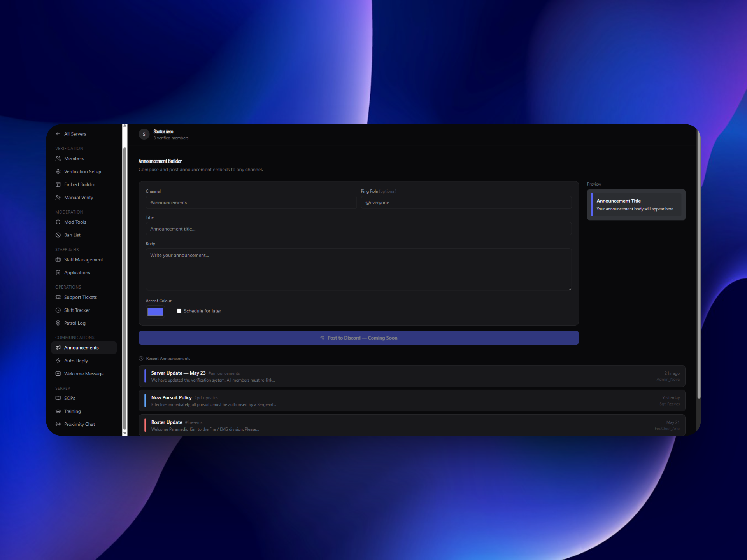Click the Embed Builder layout icon
The image size is (747, 560).
[58, 184]
